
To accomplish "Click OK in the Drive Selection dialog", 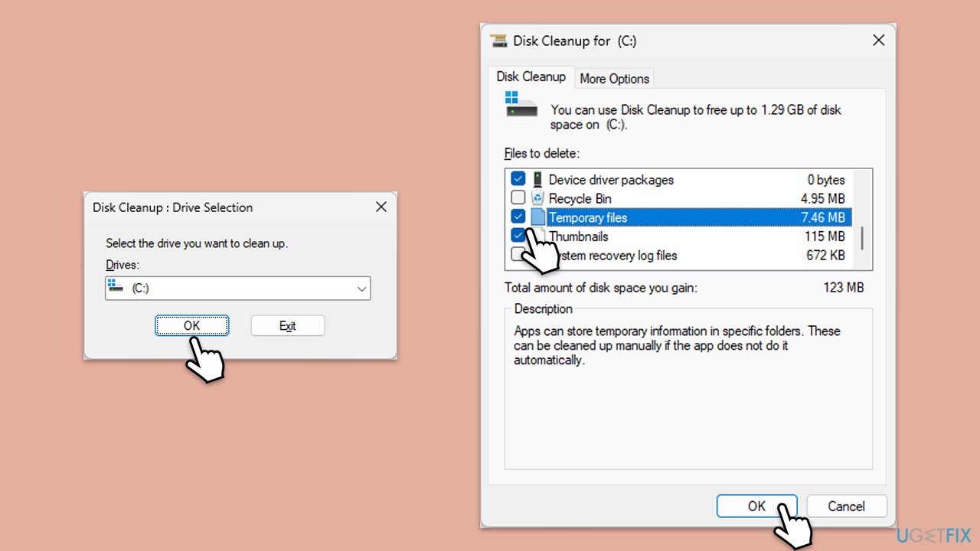I will click(191, 325).
